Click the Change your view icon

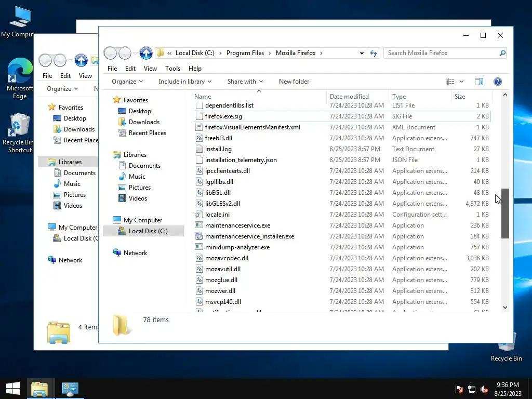point(450,82)
